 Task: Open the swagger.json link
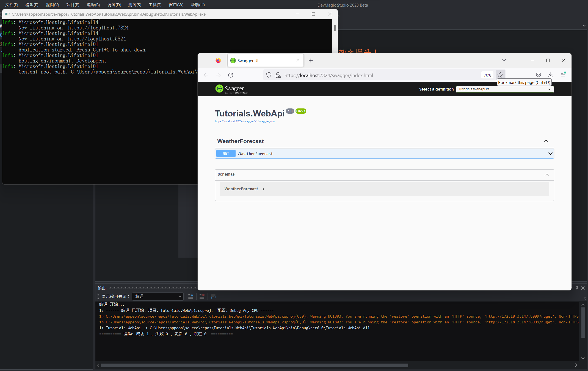point(245,121)
